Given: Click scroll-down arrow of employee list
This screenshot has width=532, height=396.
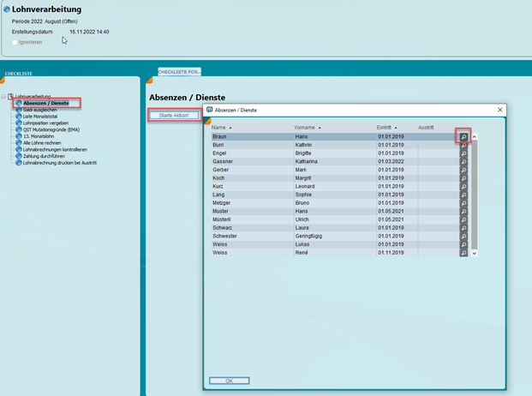Looking at the screenshot, I should pyautogui.click(x=475, y=253).
